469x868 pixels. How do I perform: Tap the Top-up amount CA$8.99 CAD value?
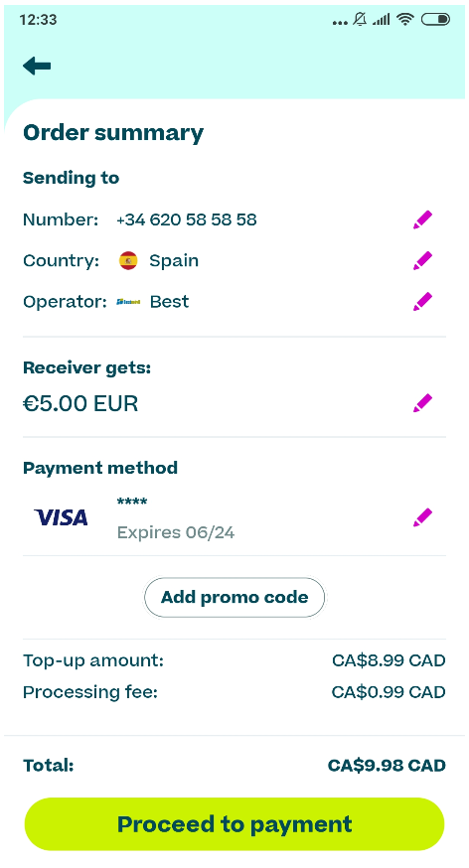pos(389,660)
